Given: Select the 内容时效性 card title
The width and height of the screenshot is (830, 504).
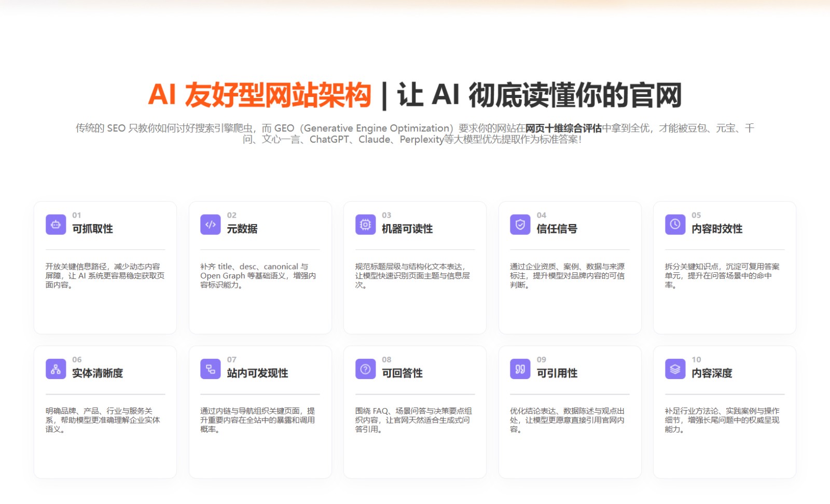Looking at the screenshot, I should (x=717, y=229).
